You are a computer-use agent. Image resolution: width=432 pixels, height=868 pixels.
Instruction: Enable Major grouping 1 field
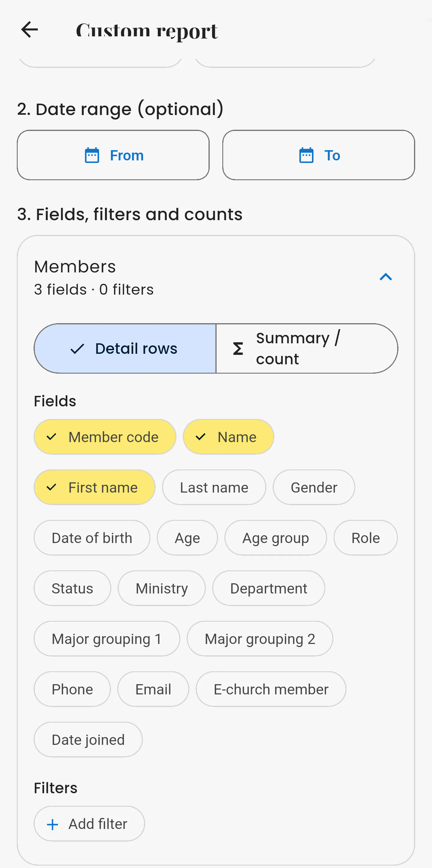[x=107, y=639]
